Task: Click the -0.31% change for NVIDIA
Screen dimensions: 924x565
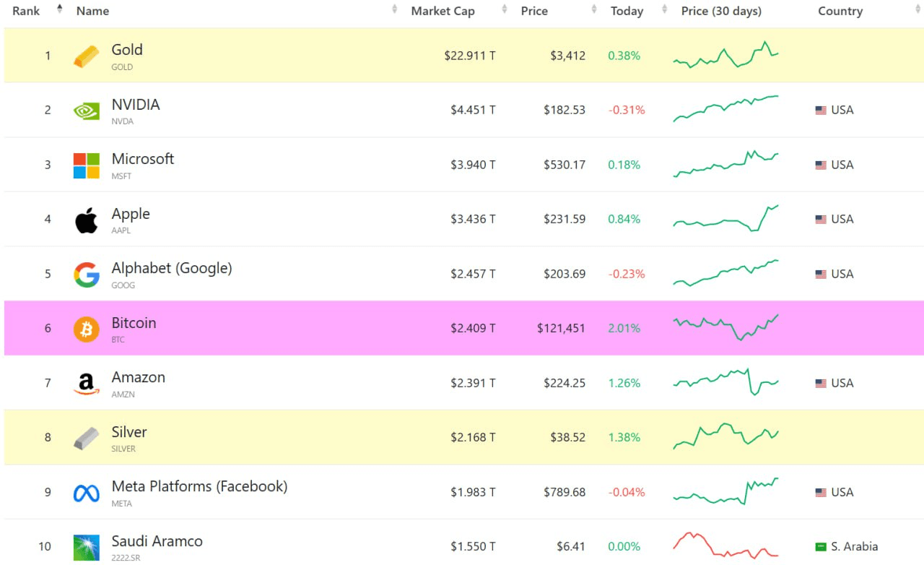Action: (627, 111)
